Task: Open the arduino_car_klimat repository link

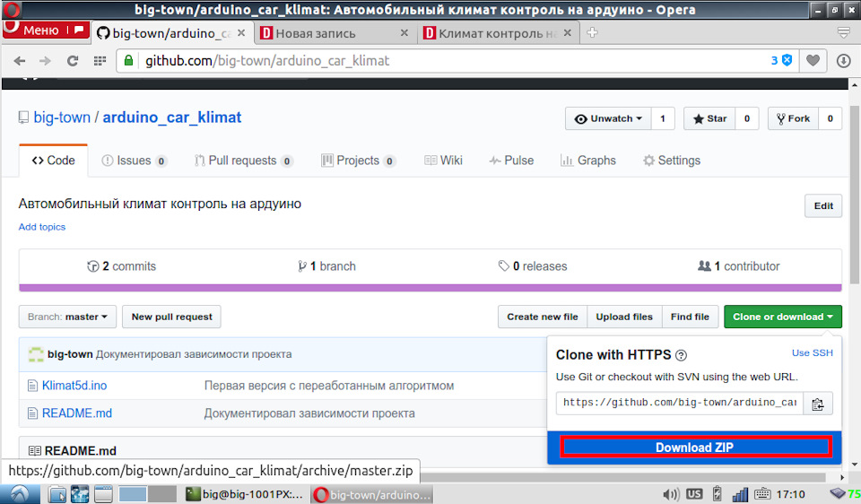Action: point(172,117)
